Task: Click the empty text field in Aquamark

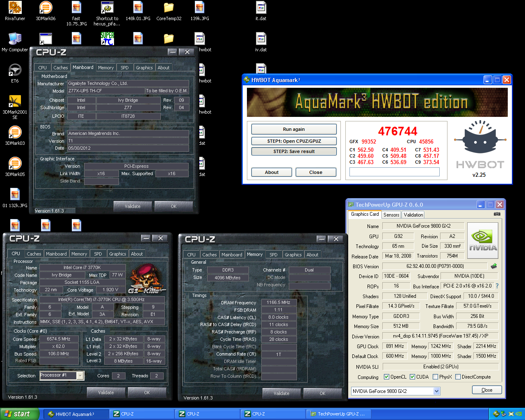Action: coord(395,172)
